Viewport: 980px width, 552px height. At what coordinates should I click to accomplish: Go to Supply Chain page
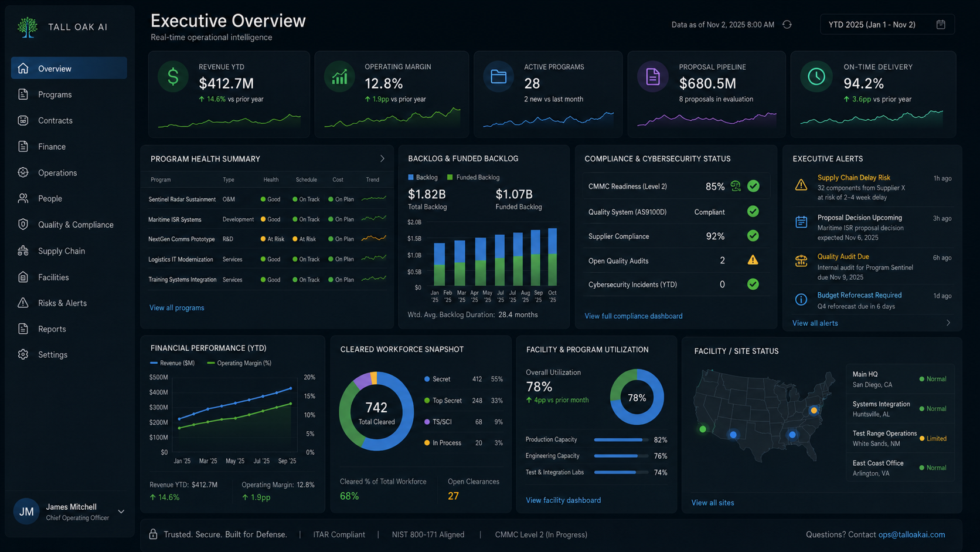[x=69, y=251]
